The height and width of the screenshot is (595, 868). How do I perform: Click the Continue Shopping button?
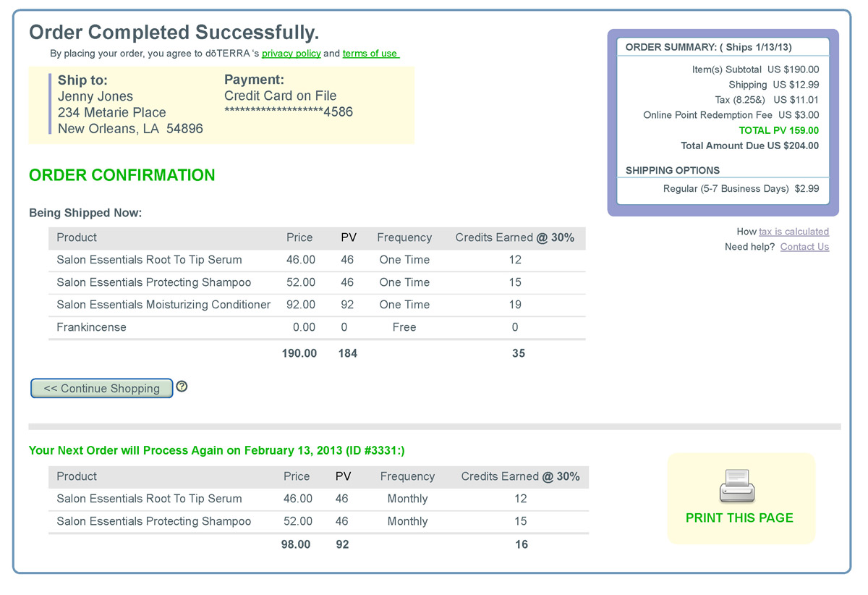(102, 388)
